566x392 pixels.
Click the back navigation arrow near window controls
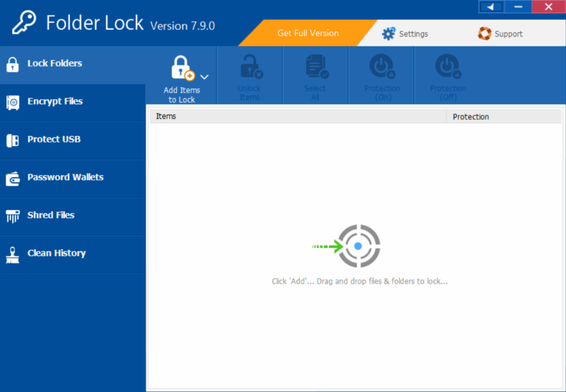(x=491, y=7)
